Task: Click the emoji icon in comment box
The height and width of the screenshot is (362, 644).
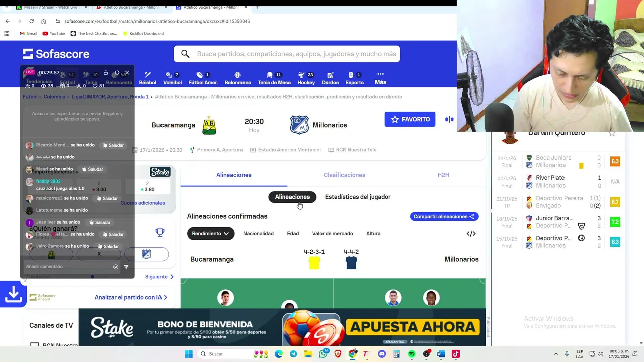Action: (x=116, y=267)
